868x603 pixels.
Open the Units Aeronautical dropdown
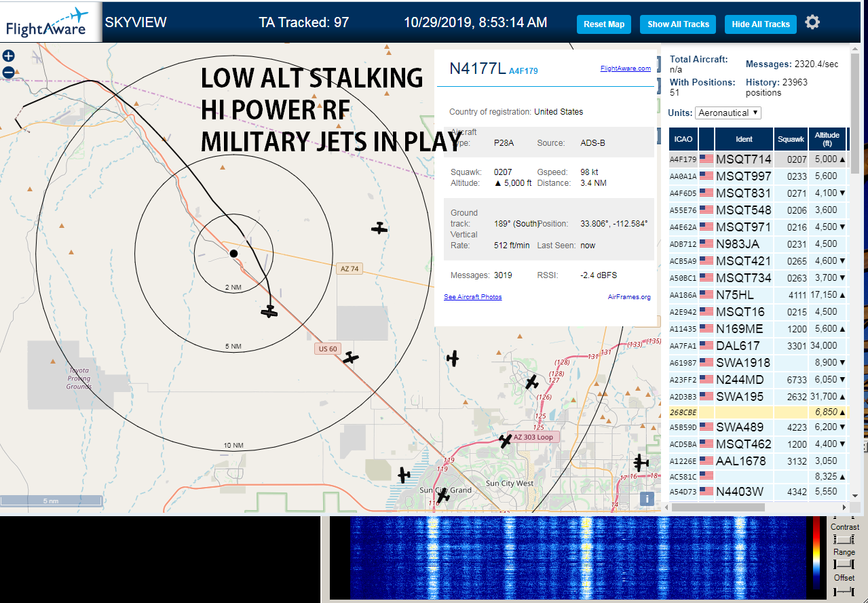click(728, 113)
